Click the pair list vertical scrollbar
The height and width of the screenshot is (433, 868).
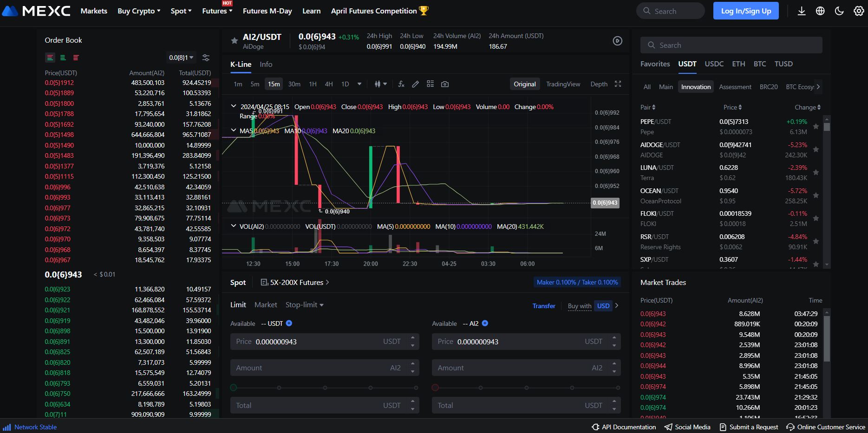827,191
